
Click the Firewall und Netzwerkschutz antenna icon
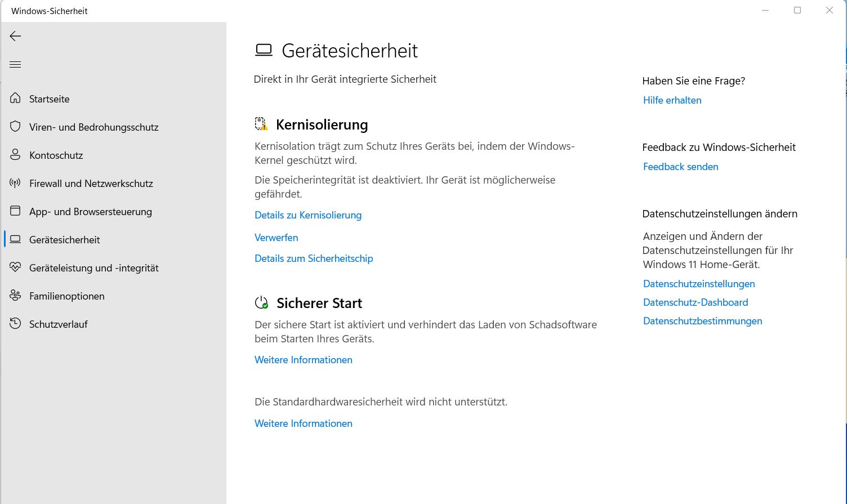(15, 183)
